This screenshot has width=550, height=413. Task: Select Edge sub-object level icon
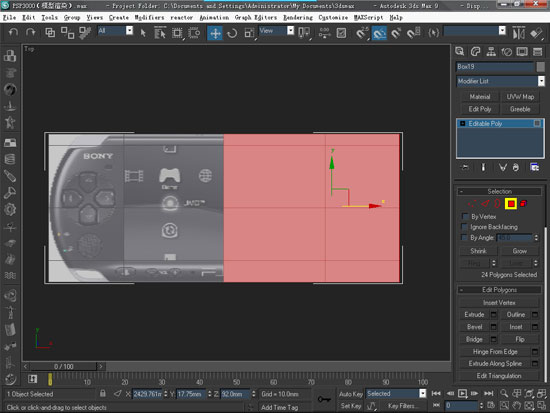pyautogui.click(x=485, y=204)
